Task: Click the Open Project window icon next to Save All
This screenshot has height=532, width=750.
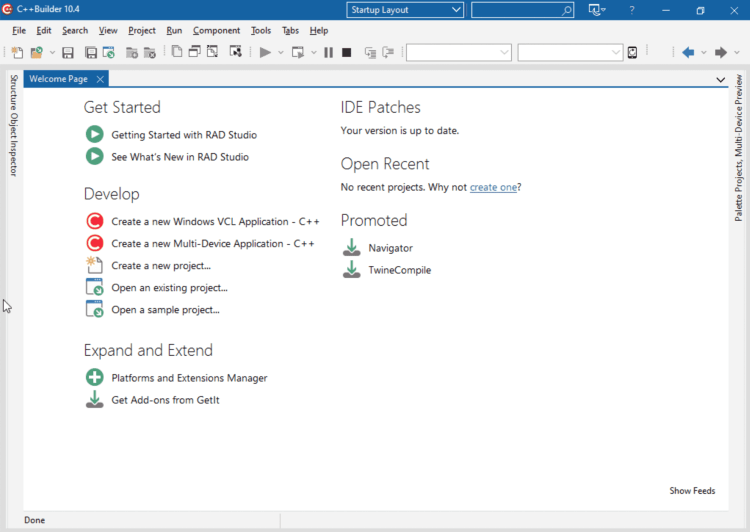Action: click(x=109, y=52)
